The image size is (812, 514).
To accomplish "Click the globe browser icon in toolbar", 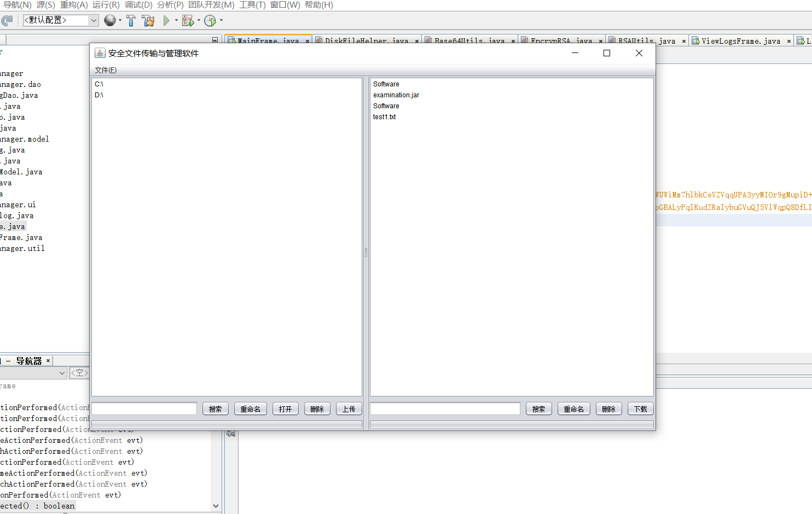I will point(110,20).
